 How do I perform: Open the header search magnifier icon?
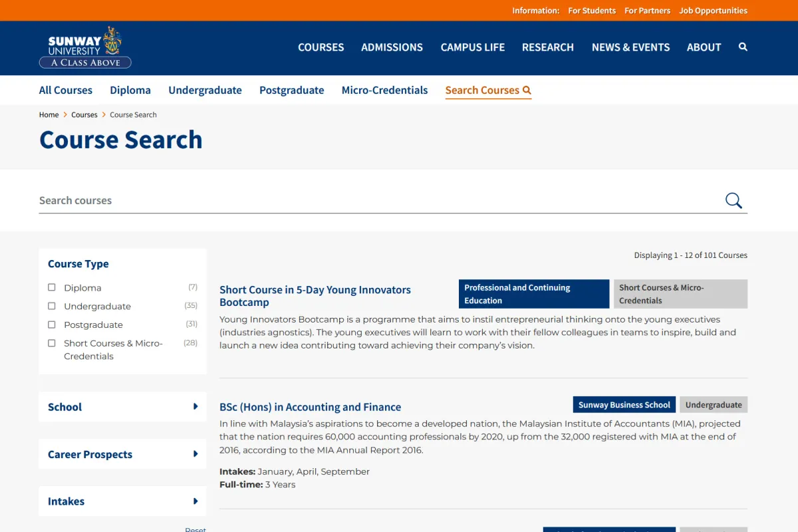tap(743, 47)
